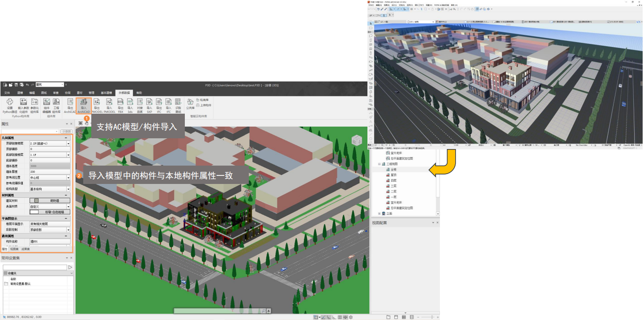Click the 导入 SKP icon
This screenshot has width=644, height=320.
[x=149, y=105]
